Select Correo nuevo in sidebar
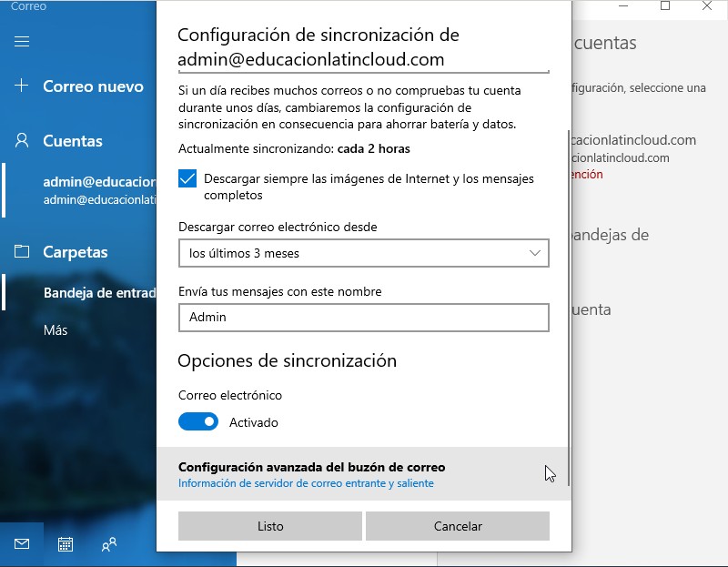The image size is (728, 567). click(x=94, y=86)
